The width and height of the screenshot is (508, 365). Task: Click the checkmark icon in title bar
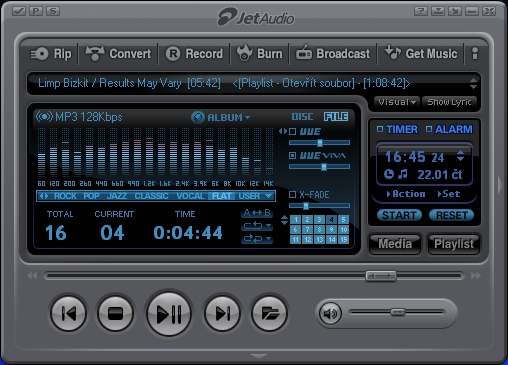pyautogui.click(x=19, y=11)
